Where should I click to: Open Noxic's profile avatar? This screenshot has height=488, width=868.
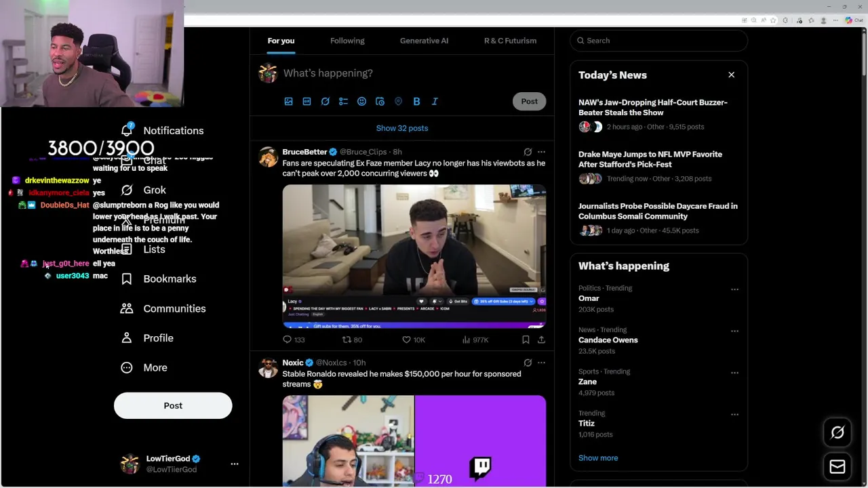click(268, 368)
